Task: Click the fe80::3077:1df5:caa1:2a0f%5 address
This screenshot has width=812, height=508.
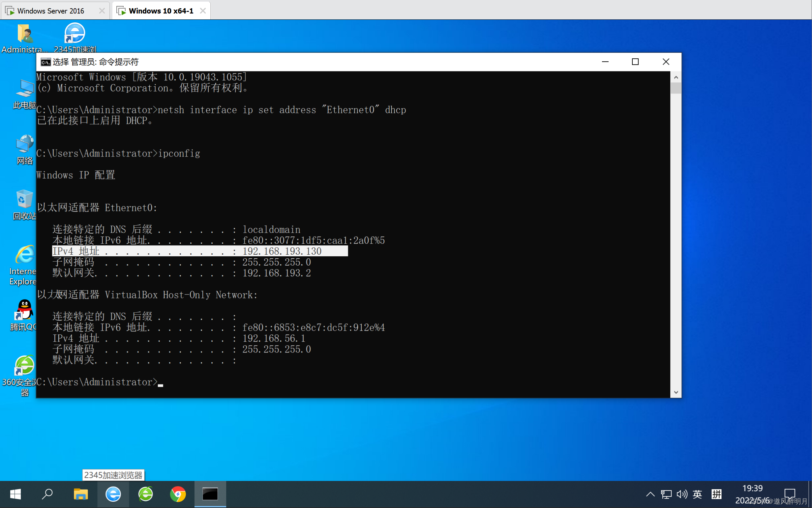Action: click(x=314, y=240)
